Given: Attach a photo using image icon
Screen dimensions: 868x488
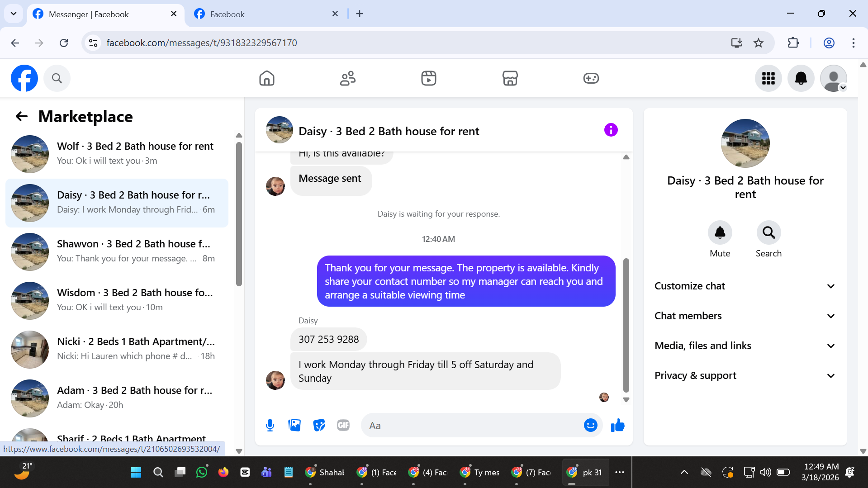Looking at the screenshot, I should 294,425.
